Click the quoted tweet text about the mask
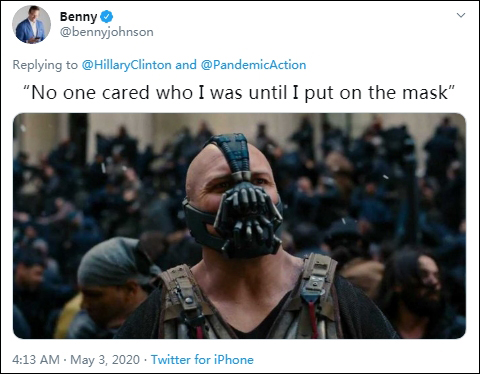Image resolution: width=480 pixels, height=374 pixels. [x=239, y=92]
